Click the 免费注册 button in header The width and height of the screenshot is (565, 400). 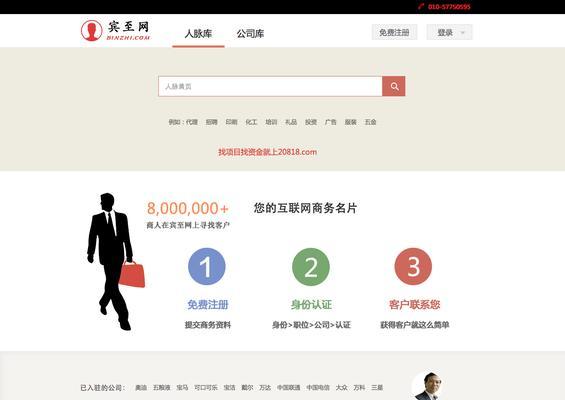click(394, 32)
